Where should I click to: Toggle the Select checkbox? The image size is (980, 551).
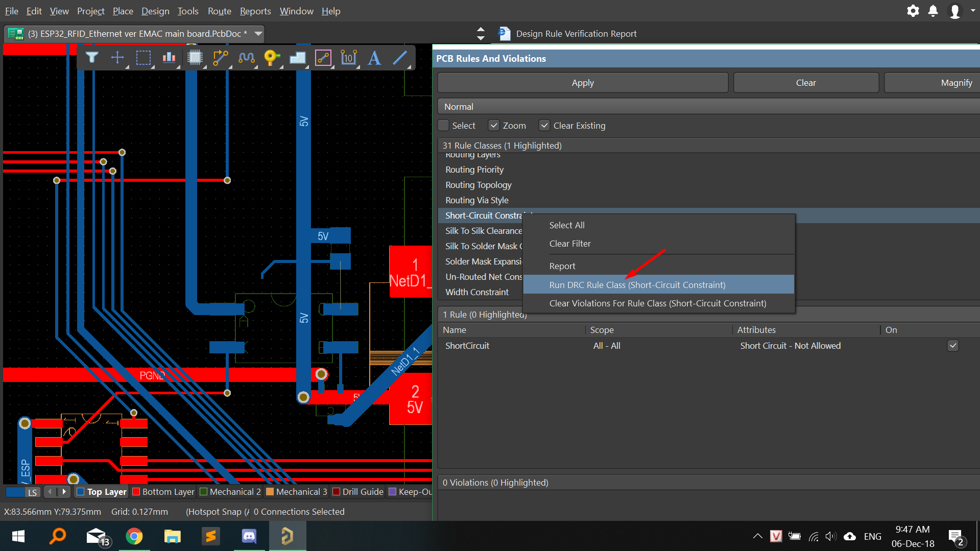point(443,126)
